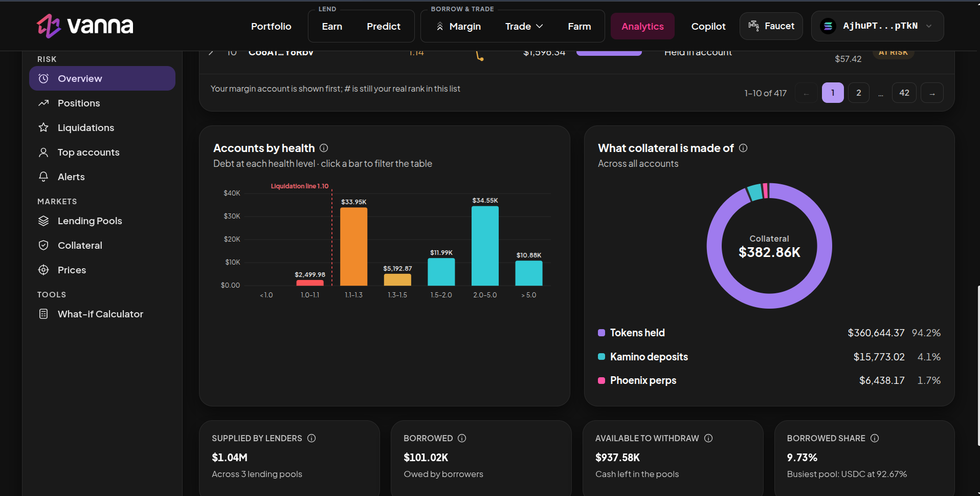Click the Margin chevrons icon
This screenshot has width=980, height=496.
[440, 26]
